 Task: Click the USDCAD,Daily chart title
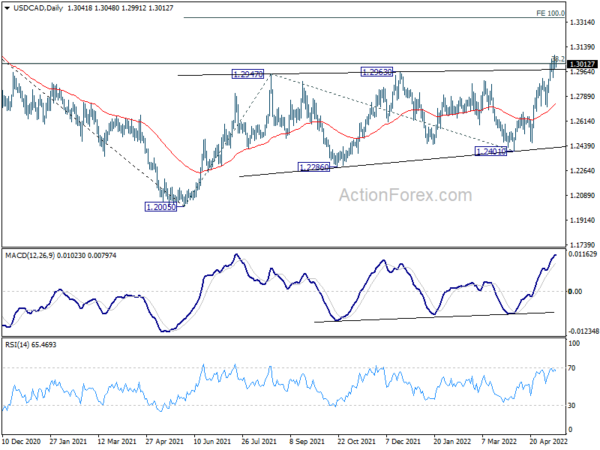34,9
